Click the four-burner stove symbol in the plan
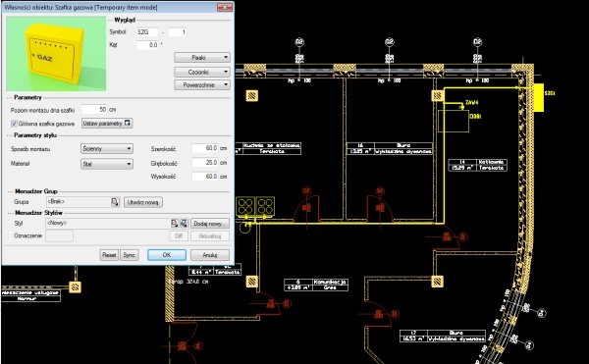Viewport: 589px width, 364px height. [255, 207]
